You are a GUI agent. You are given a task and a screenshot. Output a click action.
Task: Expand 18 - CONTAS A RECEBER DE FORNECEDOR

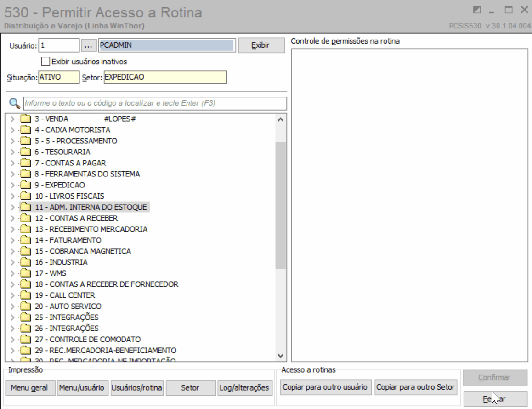12,284
